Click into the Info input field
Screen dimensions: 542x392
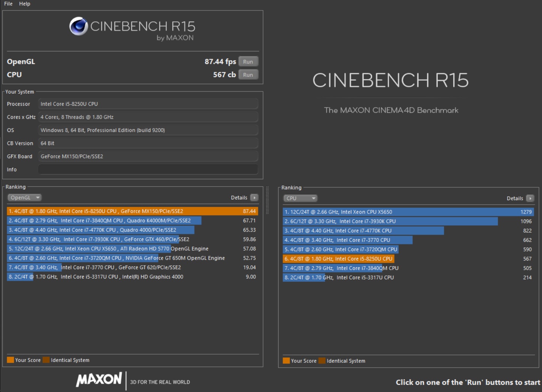[148, 169]
